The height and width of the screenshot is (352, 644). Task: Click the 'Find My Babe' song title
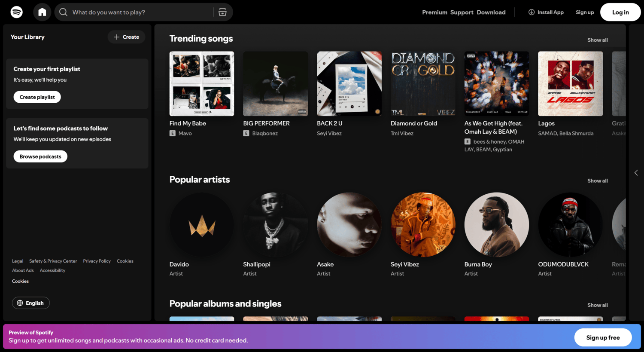pyautogui.click(x=188, y=123)
